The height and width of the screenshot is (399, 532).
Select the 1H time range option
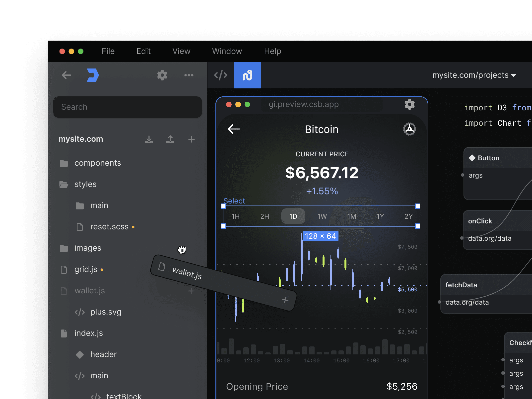coord(235,216)
